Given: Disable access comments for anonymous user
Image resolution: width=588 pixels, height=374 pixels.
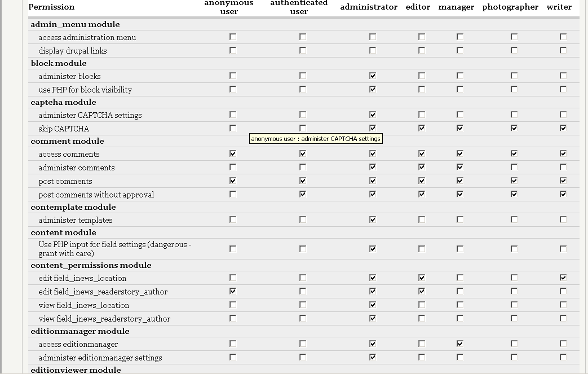Looking at the screenshot, I should click(x=233, y=154).
